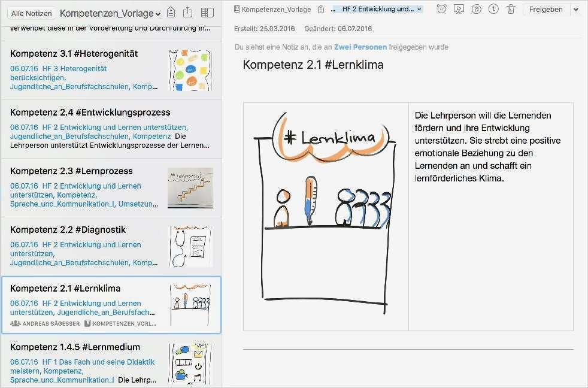
Task: Click the note title Kompetenz 2.1 #Lernklima
Action: tap(313, 65)
